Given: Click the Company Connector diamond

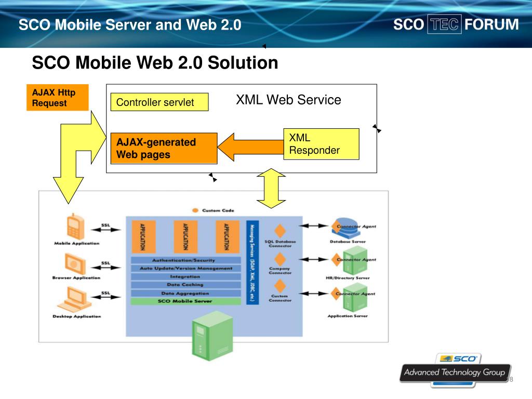Looking at the screenshot, I should click(280, 259).
